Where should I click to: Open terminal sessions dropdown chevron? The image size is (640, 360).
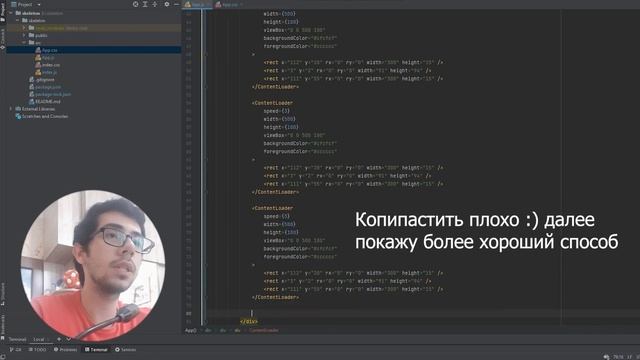(x=69, y=339)
